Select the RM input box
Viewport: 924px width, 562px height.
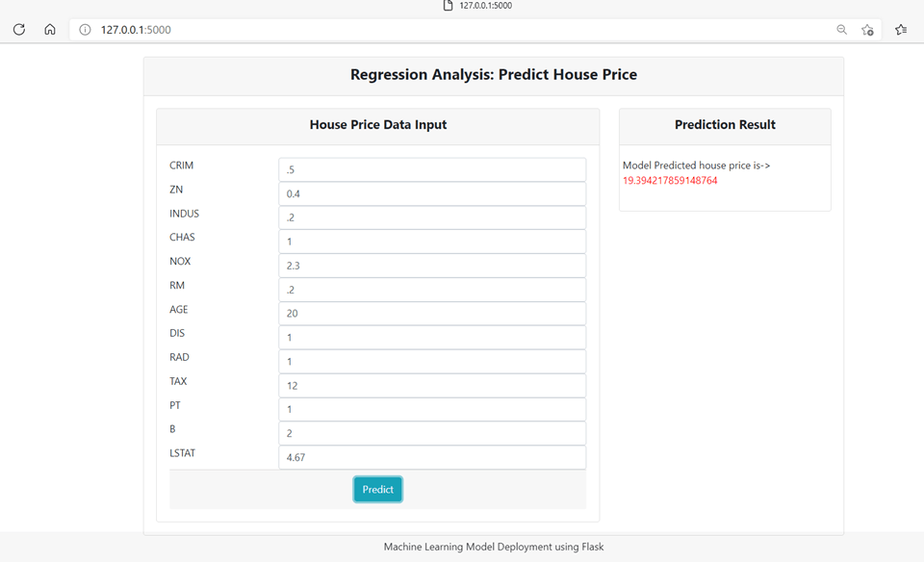point(432,290)
